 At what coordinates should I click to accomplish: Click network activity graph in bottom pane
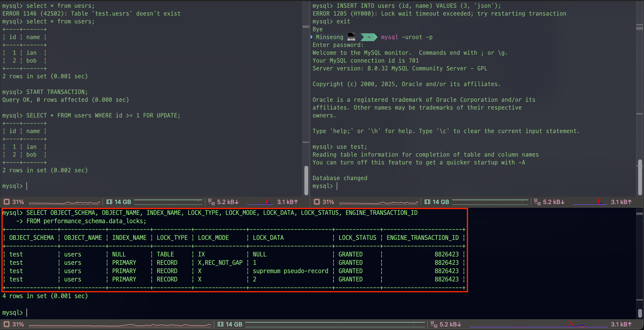538,324
